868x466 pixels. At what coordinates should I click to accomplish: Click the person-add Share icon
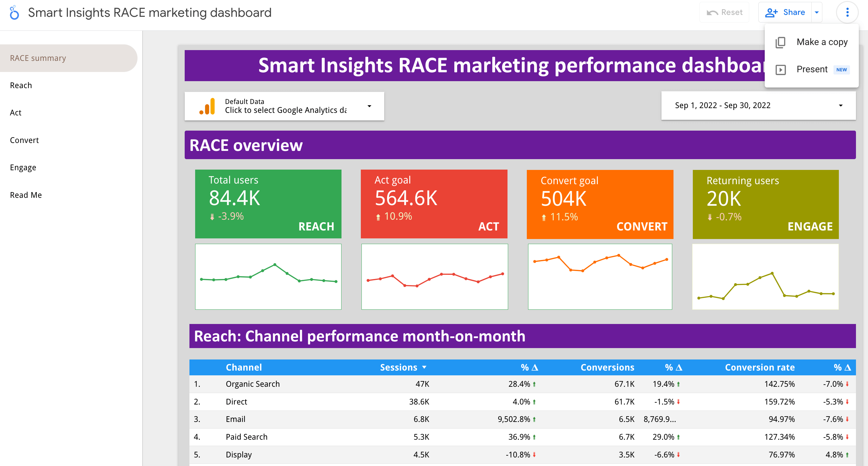point(772,12)
